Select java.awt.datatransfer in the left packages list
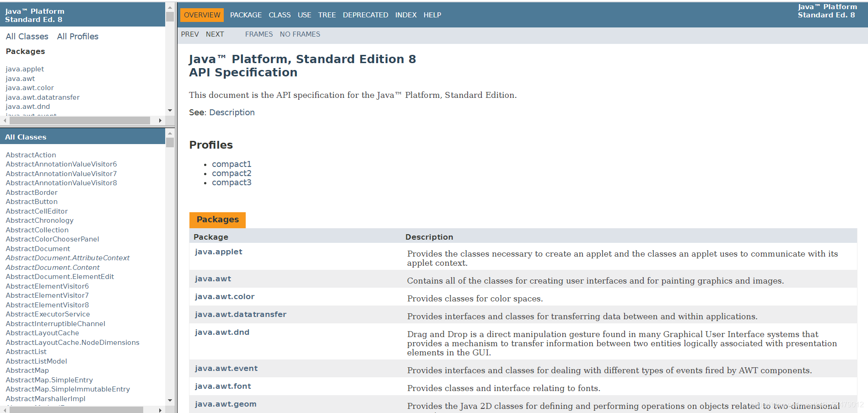This screenshot has width=868, height=413. point(43,97)
